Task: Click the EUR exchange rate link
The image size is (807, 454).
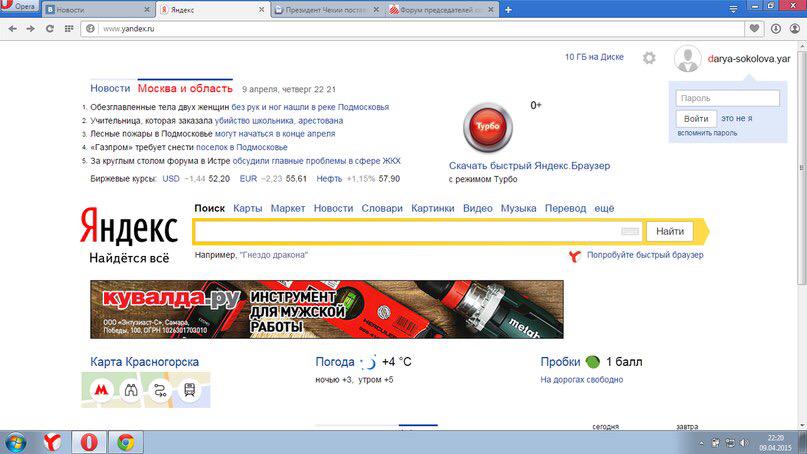Action: point(248,179)
